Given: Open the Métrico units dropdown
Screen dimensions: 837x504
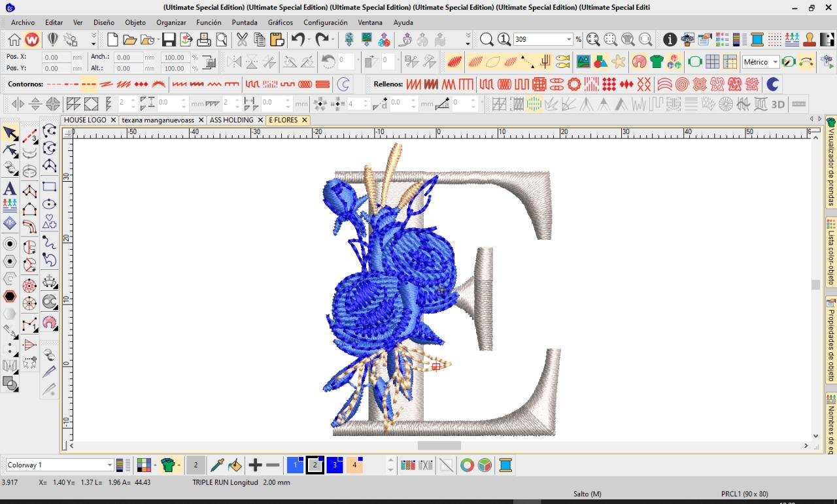Looking at the screenshot, I should (x=775, y=62).
